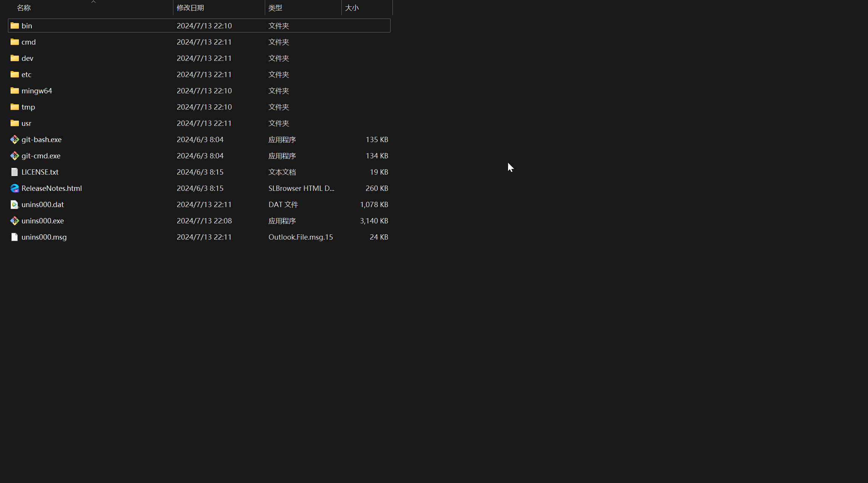Click the tmp folder name
The image size is (868, 483).
pyautogui.click(x=28, y=107)
